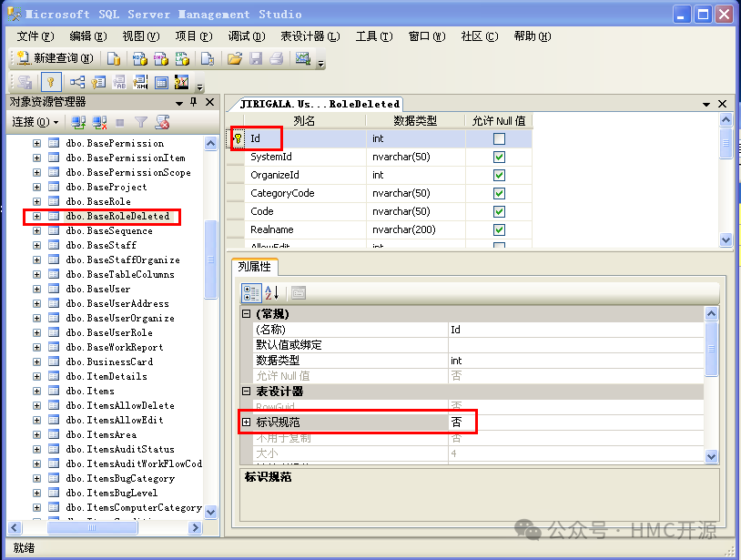Click the Open File folder icon

(234, 58)
